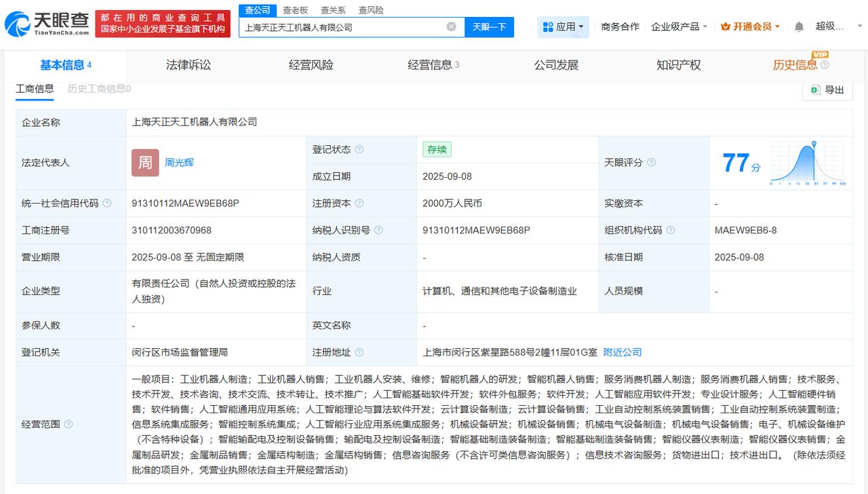Switch to the 查风险 search tab
868x494 pixels.
click(x=371, y=10)
